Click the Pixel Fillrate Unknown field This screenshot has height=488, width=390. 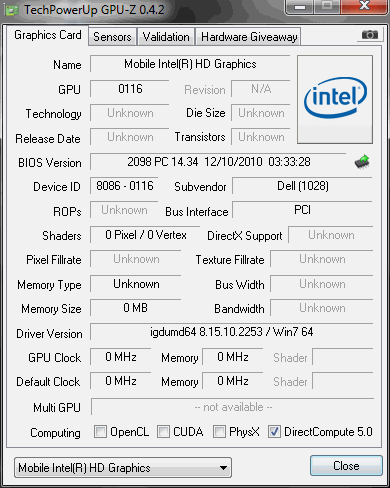coord(136,259)
